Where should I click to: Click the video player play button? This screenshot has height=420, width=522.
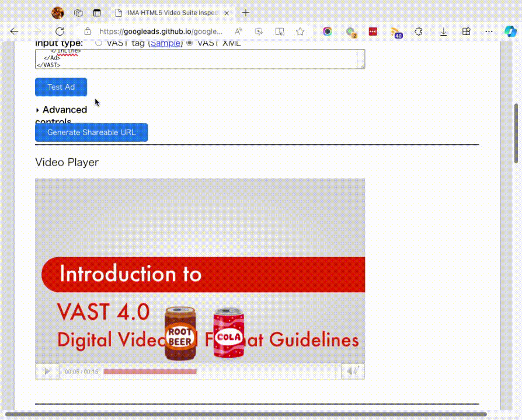click(47, 371)
